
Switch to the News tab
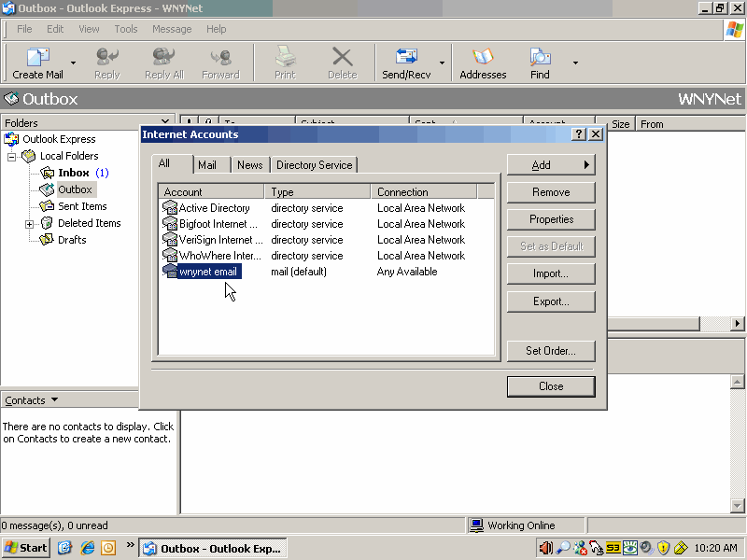[x=250, y=165]
